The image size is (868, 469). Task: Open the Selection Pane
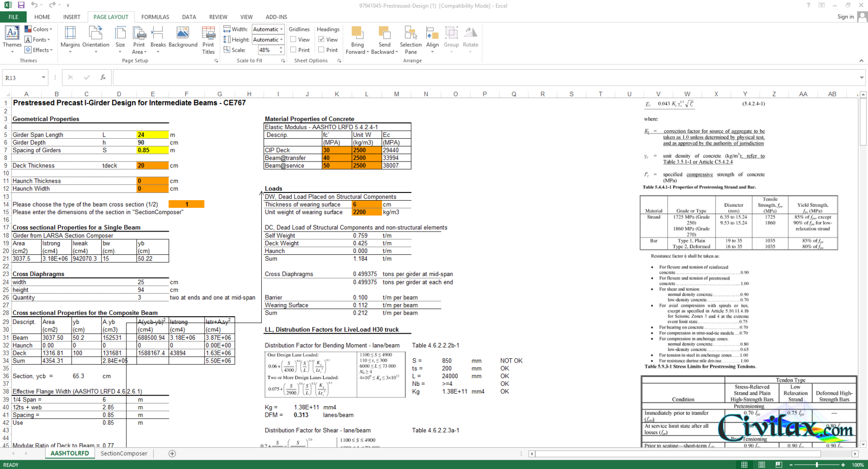411,40
